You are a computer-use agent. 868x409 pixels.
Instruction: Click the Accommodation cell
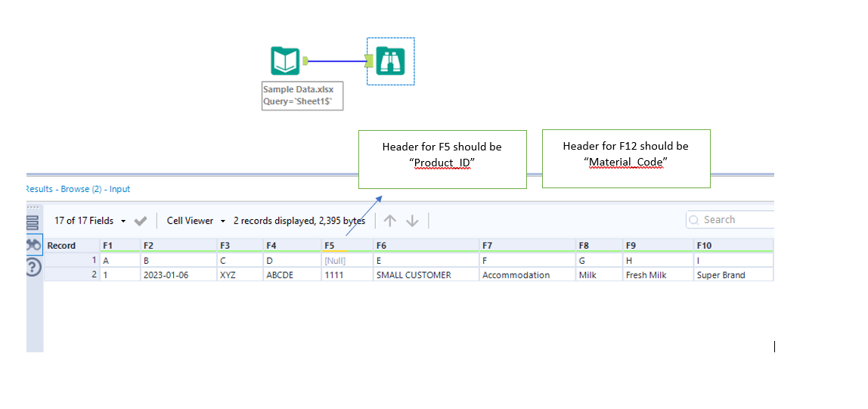[528, 274]
